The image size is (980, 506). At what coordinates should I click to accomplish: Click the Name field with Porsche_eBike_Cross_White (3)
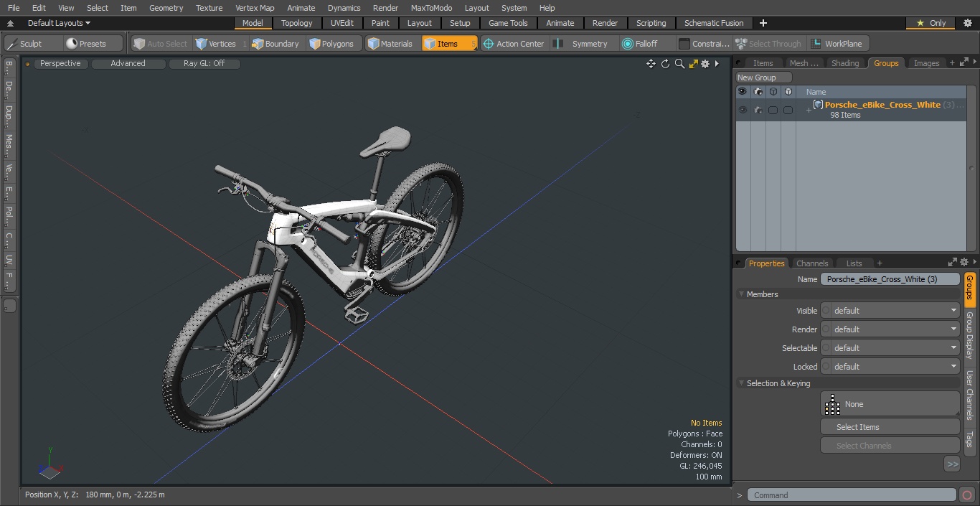(x=890, y=279)
